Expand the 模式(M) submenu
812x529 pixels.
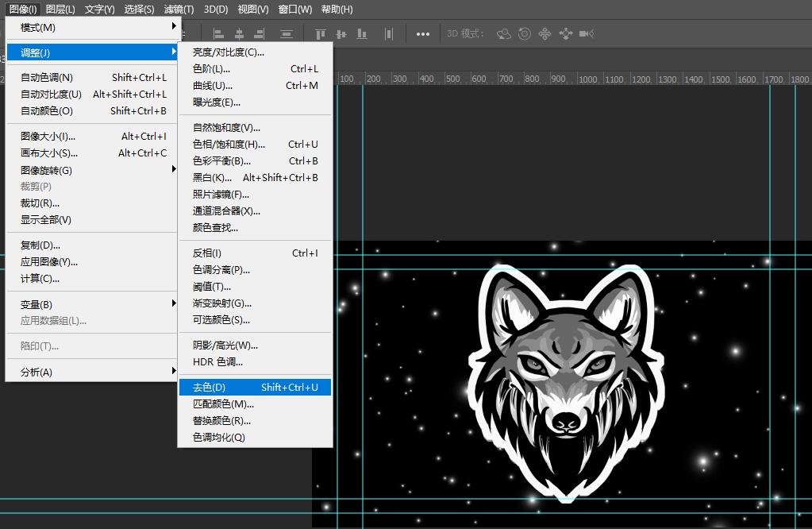click(91, 28)
